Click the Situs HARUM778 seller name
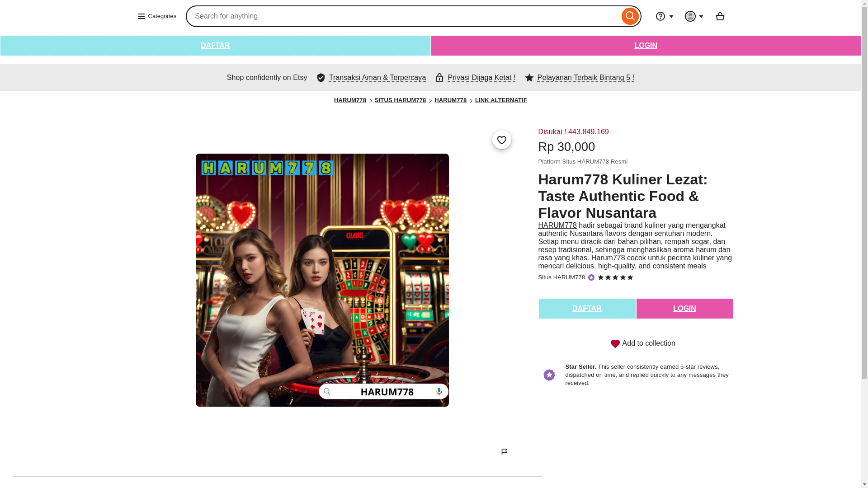The image size is (868, 488). (x=561, y=277)
